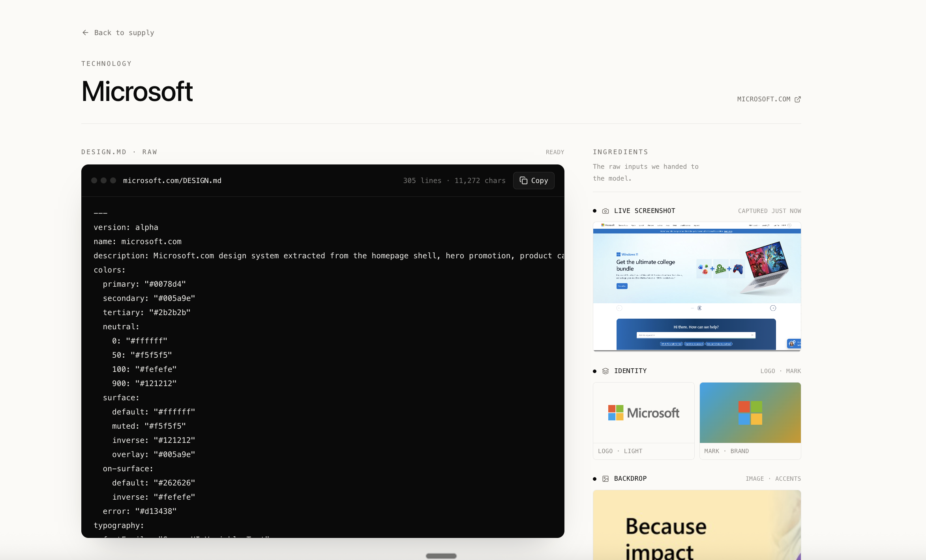
Task: Click the camera icon beside LIVE SCREENSHOT
Action: 605,211
